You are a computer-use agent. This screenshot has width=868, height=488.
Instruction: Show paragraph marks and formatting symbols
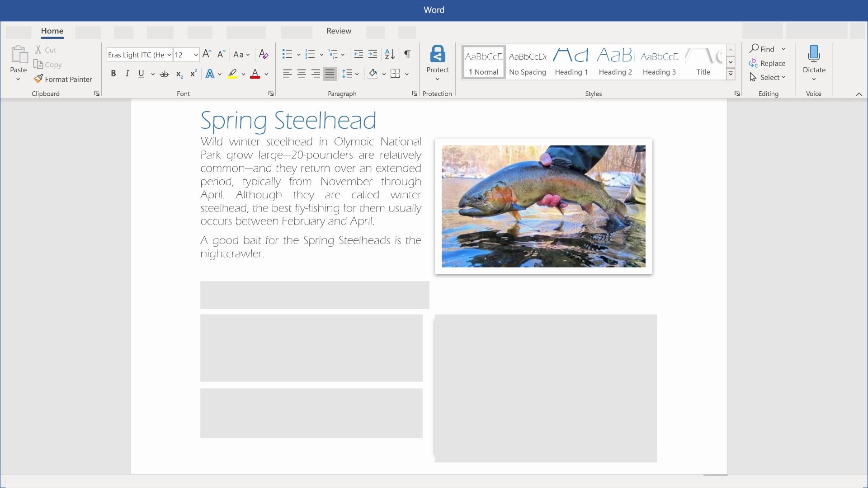(x=406, y=54)
